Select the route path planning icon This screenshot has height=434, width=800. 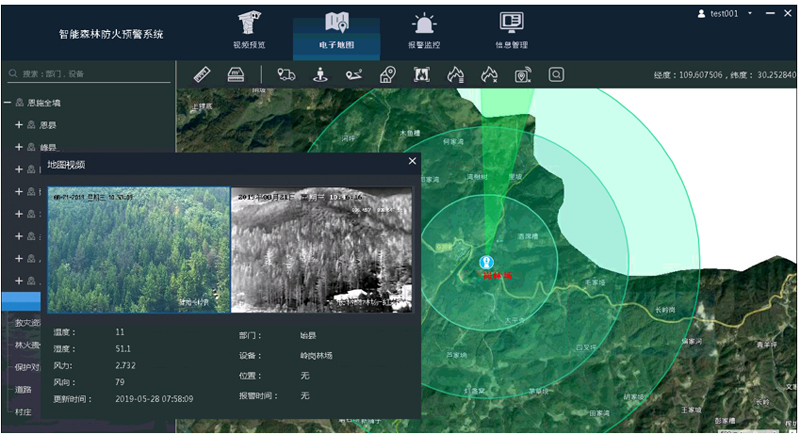click(354, 74)
